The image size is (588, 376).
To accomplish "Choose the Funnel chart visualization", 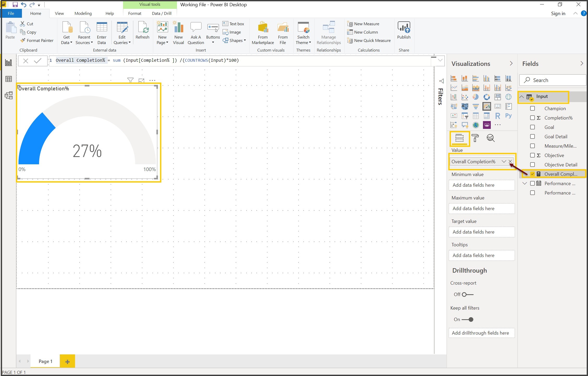I will coord(475,106).
